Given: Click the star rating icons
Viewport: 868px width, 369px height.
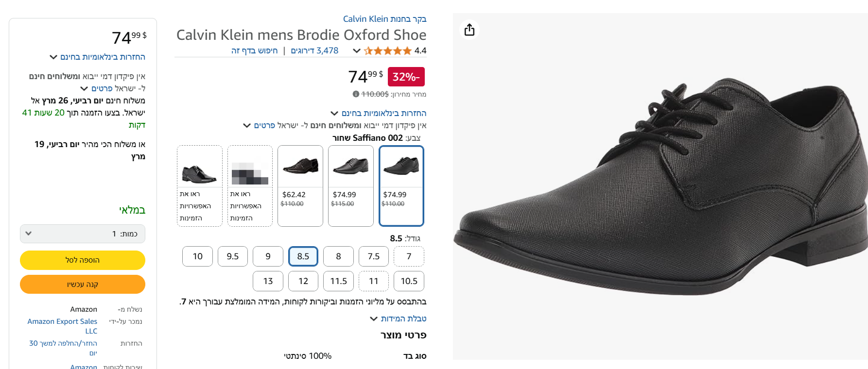Looking at the screenshot, I should 387,50.
